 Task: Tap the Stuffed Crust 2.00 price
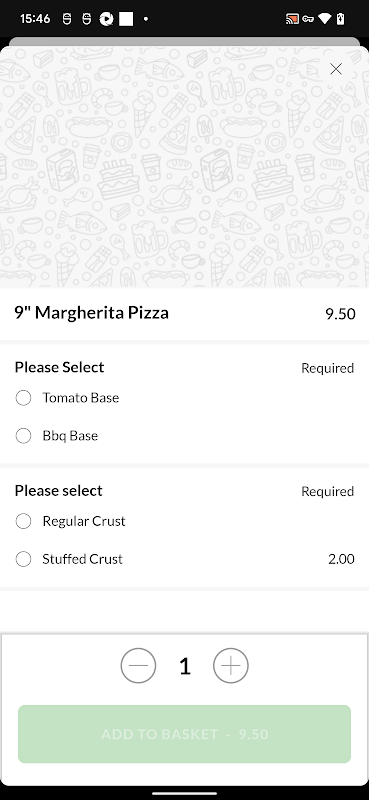point(341,559)
